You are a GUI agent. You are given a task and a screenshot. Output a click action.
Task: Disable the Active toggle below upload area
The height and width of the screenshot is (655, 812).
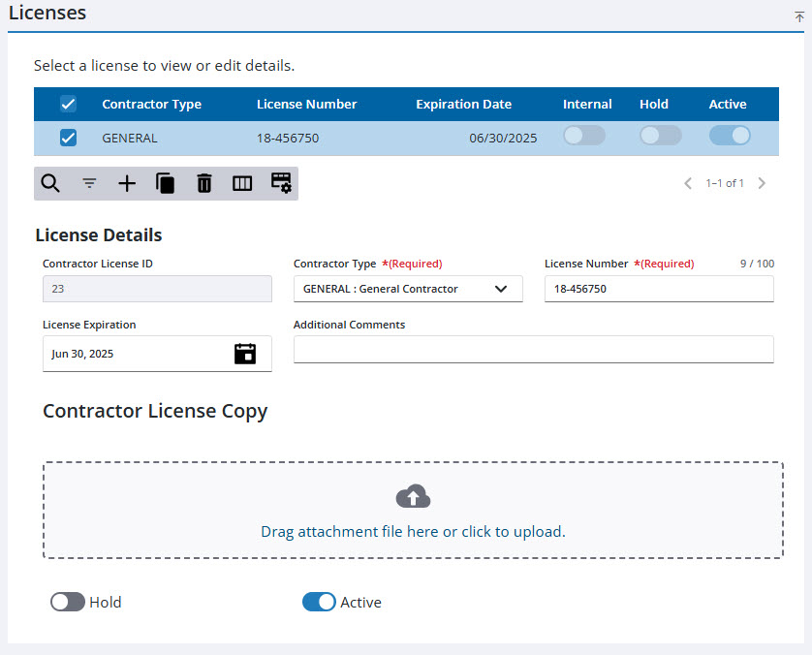(319, 603)
